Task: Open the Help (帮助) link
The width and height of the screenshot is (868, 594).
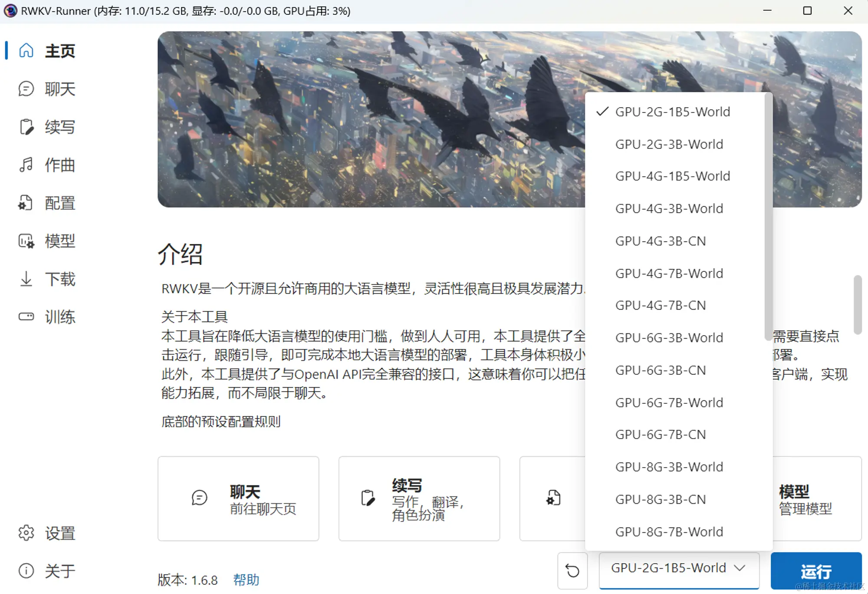Action: pyautogui.click(x=246, y=580)
